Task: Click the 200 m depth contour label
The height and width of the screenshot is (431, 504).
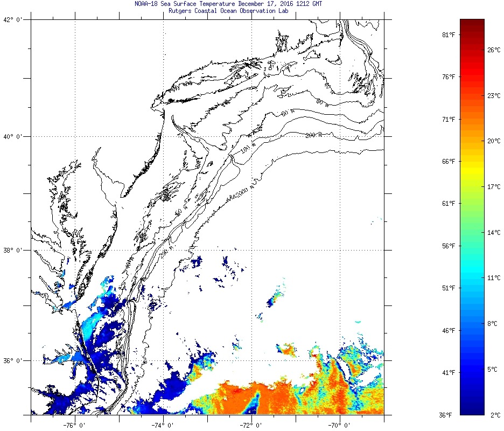Action: 313,135
